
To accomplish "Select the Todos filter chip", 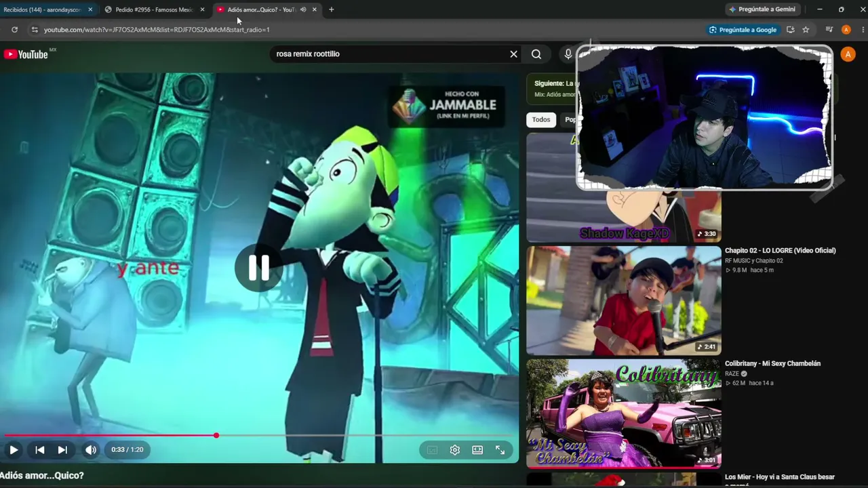I will coord(541,120).
